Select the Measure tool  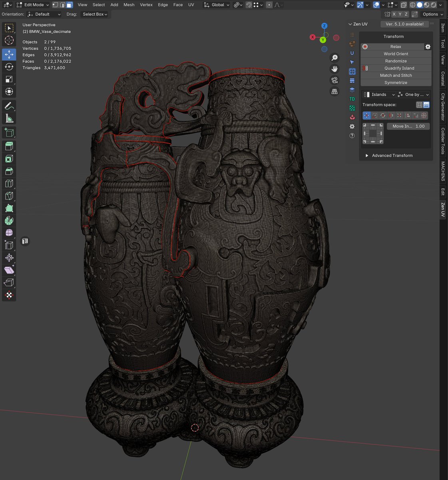tap(9, 118)
